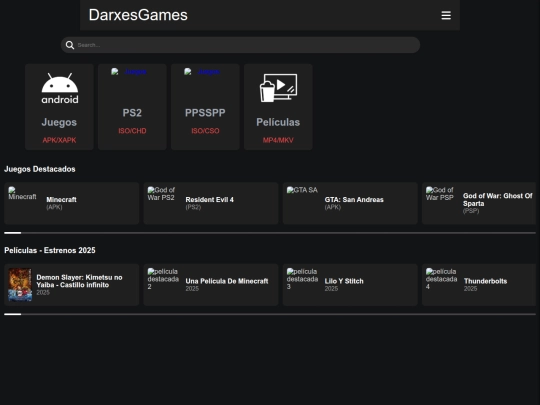This screenshot has height=405, width=540.
Task: Open the DarxesGames site title
Action: pyautogui.click(x=138, y=15)
